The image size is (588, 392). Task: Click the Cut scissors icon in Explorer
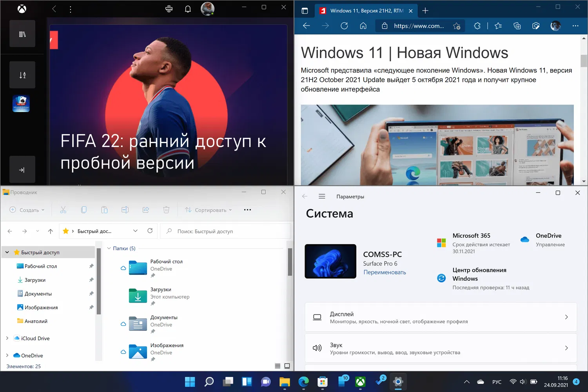(63, 210)
